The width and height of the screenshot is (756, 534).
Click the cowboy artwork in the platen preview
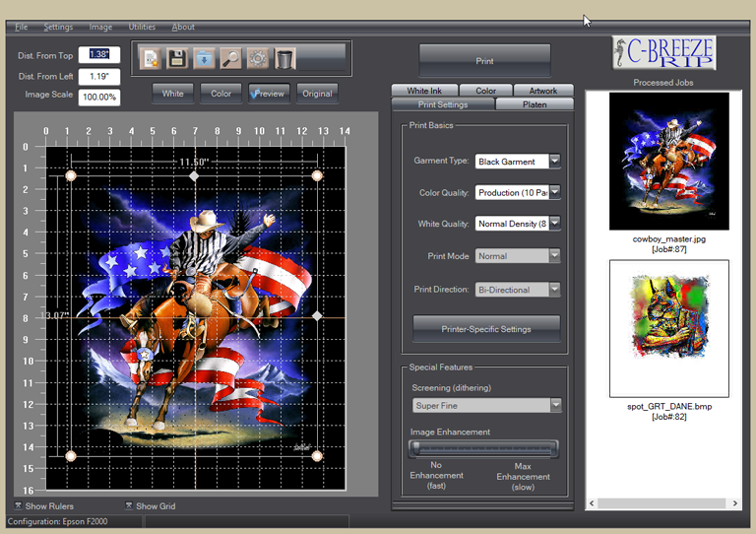pos(194,316)
